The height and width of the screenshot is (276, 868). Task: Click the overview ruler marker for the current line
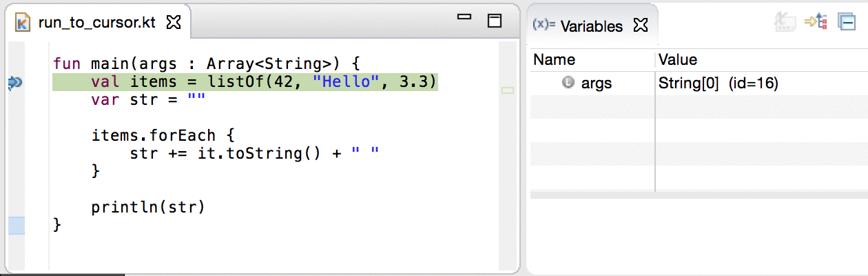pos(508,90)
